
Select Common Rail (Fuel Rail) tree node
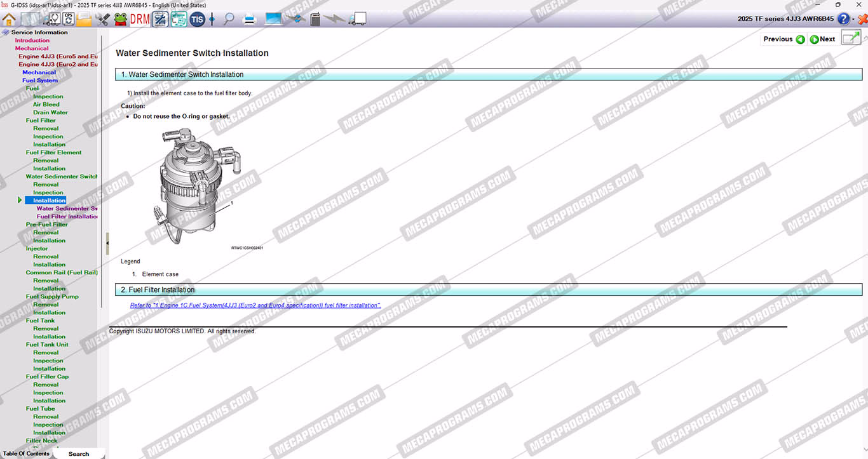pos(62,272)
